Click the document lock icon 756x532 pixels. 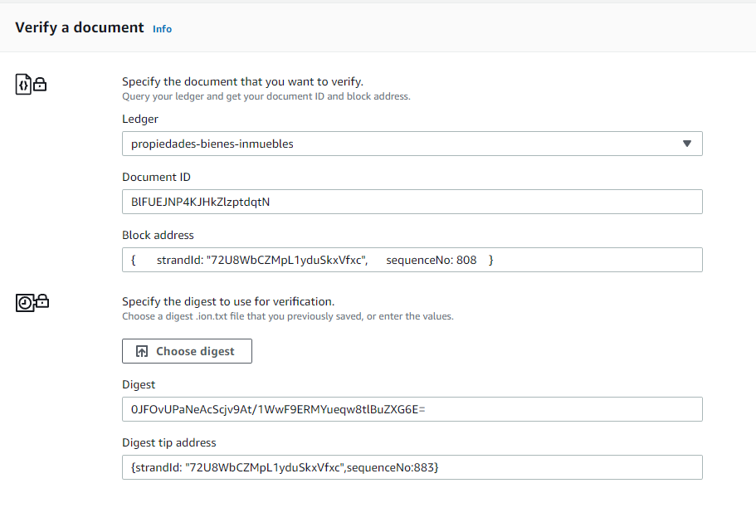tap(32, 84)
